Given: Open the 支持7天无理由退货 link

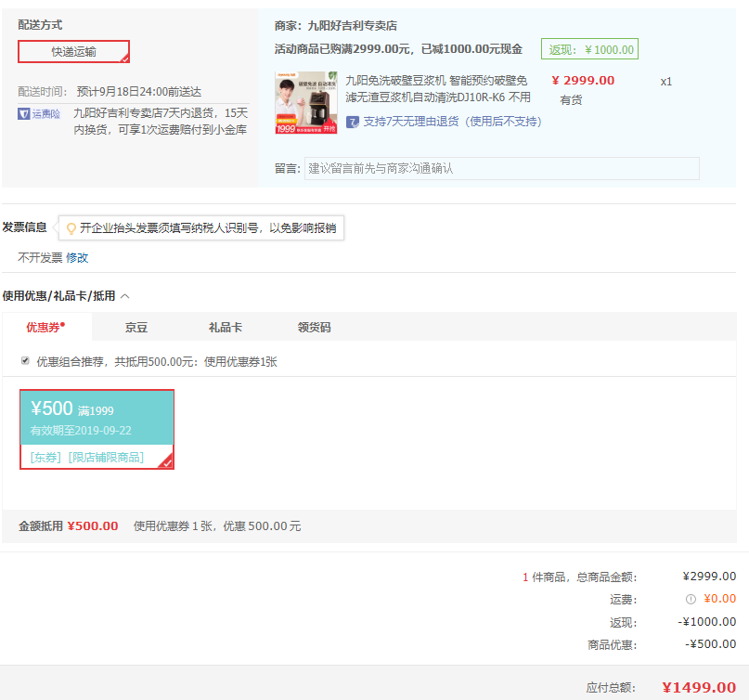Looking at the screenshot, I should pyautogui.click(x=452, y=122).
